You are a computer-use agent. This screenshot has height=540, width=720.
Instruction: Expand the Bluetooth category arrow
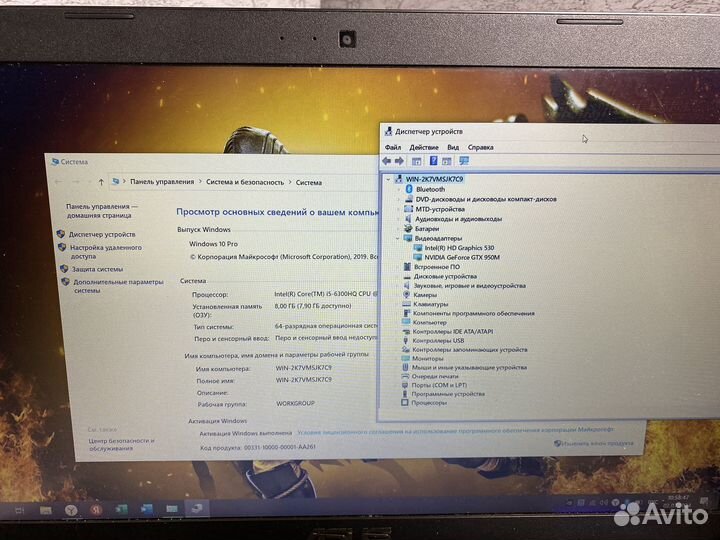(x=398, y=189)
